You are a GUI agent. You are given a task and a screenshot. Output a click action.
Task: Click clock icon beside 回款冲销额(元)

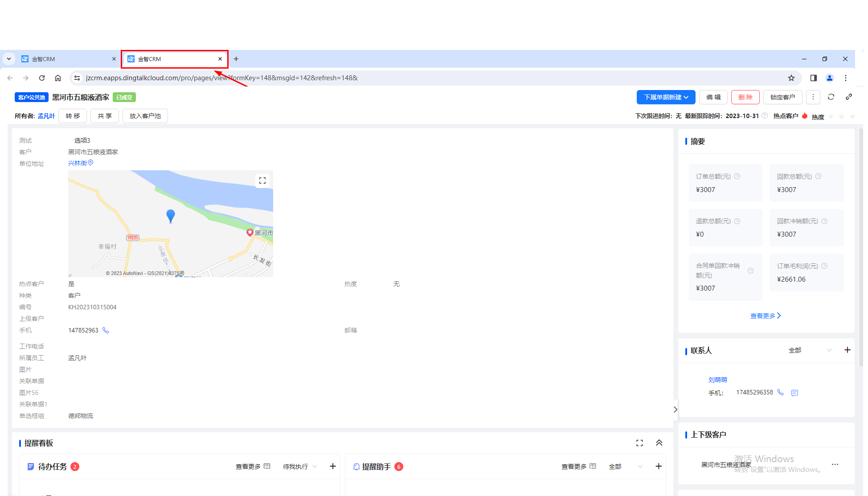click(824, 221)
